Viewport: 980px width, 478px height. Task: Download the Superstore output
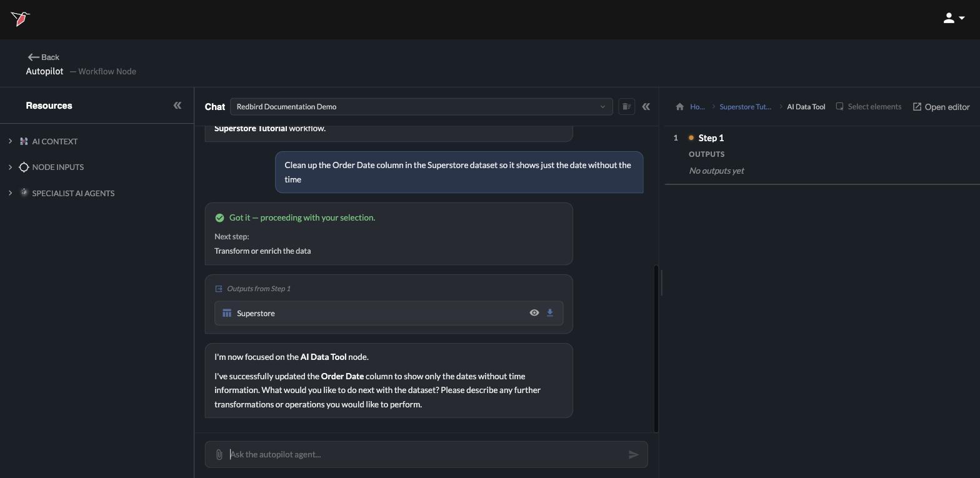550,312
